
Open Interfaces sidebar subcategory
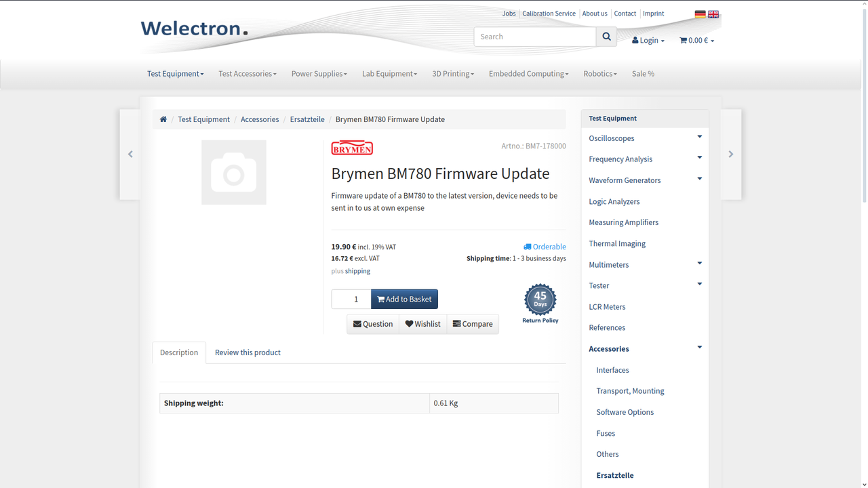click(613, 370)
